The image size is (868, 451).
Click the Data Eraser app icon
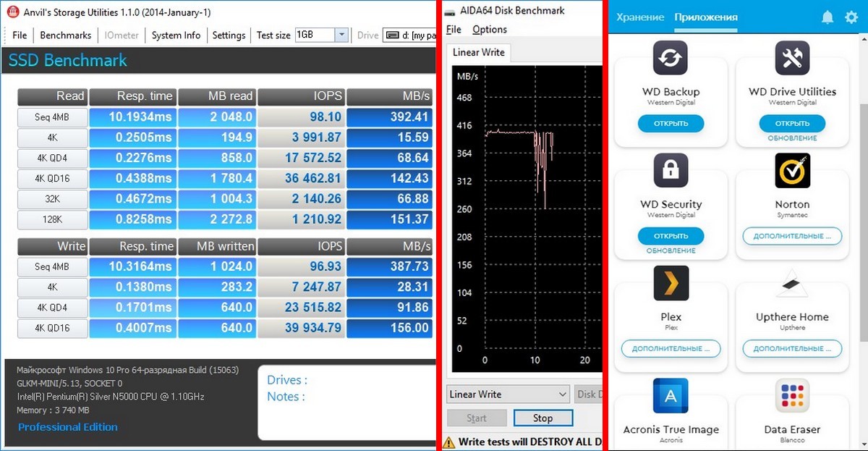pyautogui.click(x=792, y=396)
